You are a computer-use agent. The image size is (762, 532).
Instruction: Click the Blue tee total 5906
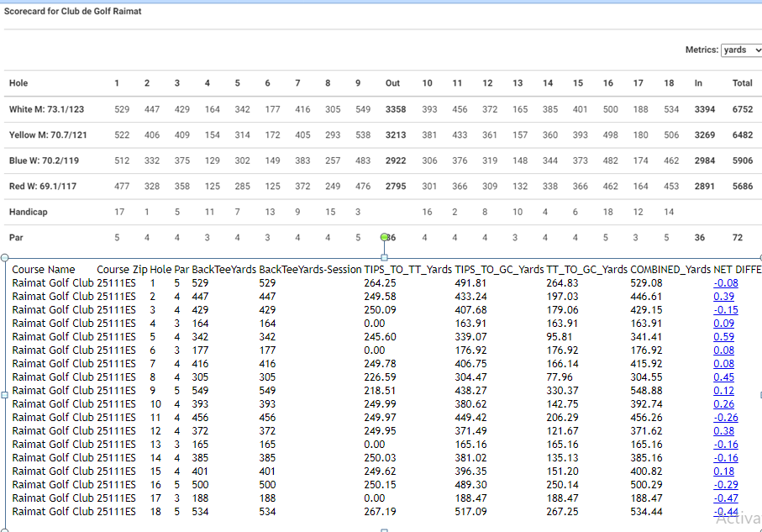point(743,161)
